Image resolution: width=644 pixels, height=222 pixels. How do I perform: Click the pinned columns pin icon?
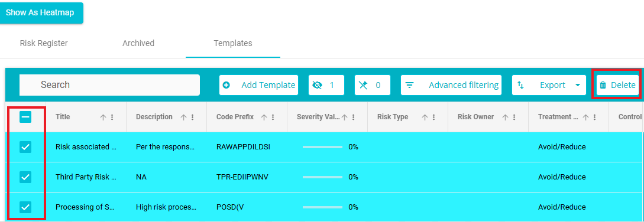coord(363,85)
